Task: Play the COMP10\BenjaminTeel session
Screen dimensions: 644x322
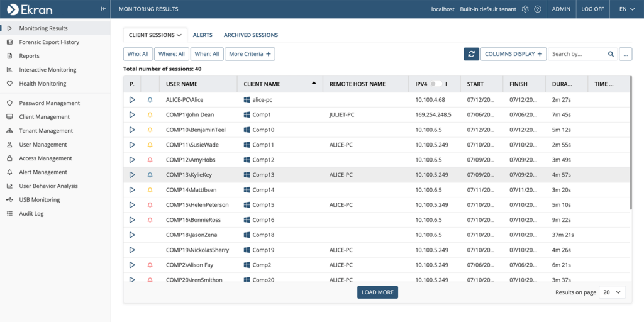Action: [x=132, y=130]
